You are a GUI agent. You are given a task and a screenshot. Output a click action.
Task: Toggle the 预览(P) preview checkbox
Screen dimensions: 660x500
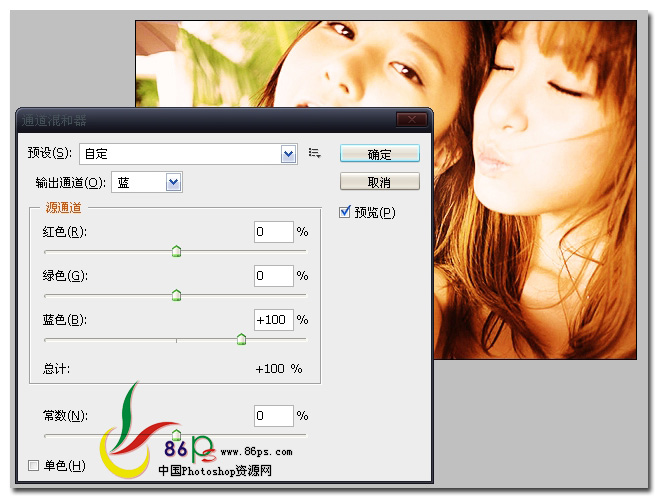(346, 212)
